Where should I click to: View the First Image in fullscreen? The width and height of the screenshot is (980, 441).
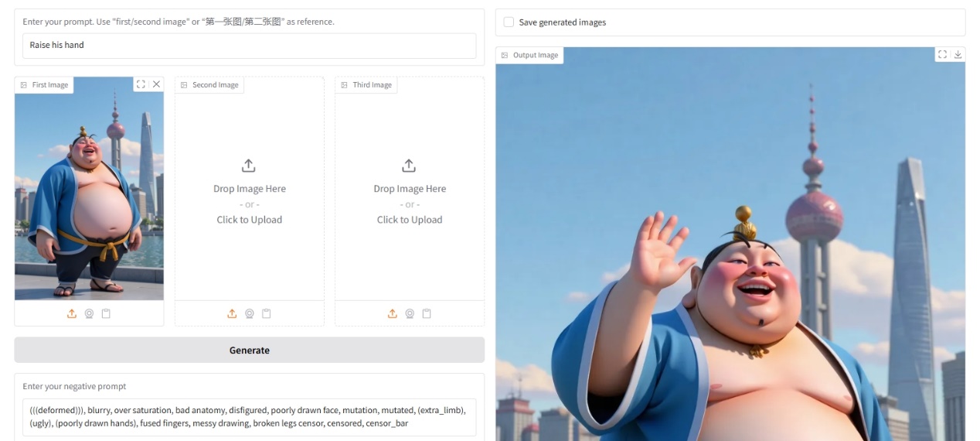(141, 84)
